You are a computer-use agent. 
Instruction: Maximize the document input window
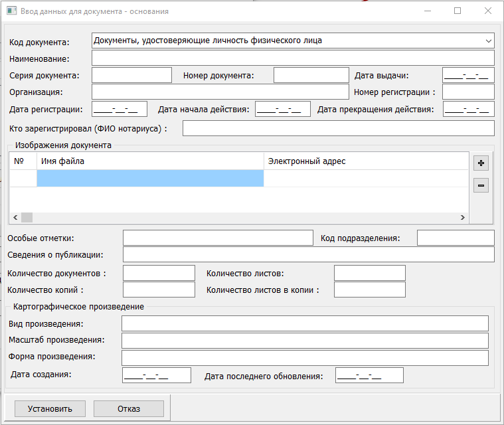pyautogui.click(x=458, y=11)
